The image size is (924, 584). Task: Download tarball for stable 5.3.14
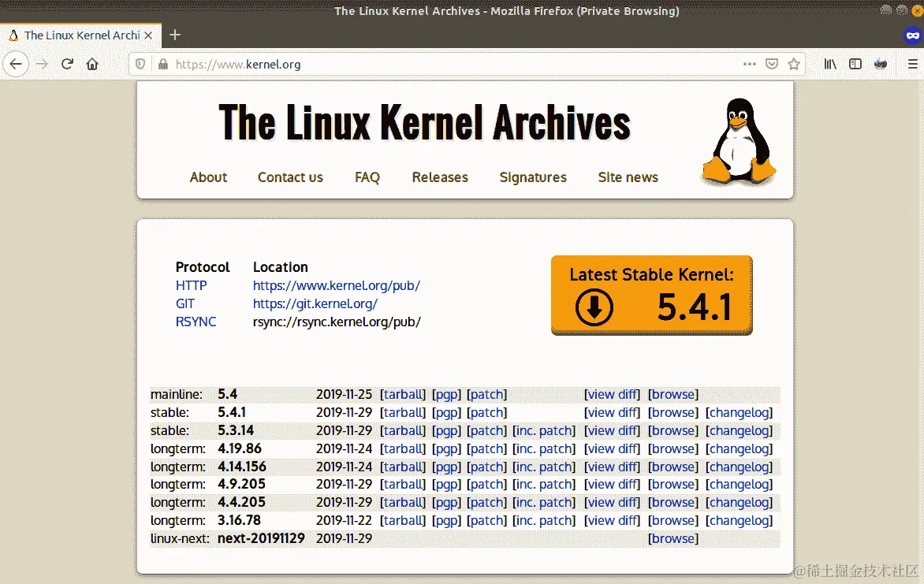[403, 431]
